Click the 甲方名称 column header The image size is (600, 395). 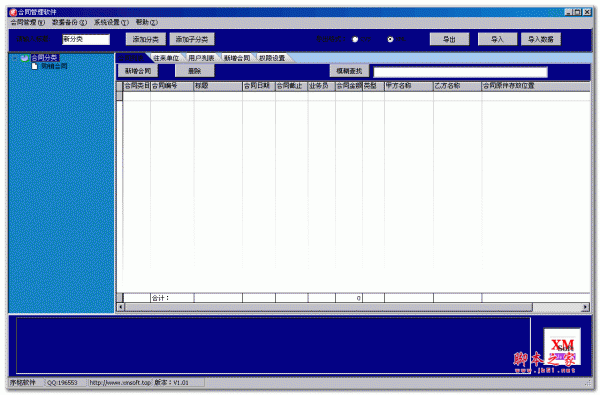pos(409,86)
